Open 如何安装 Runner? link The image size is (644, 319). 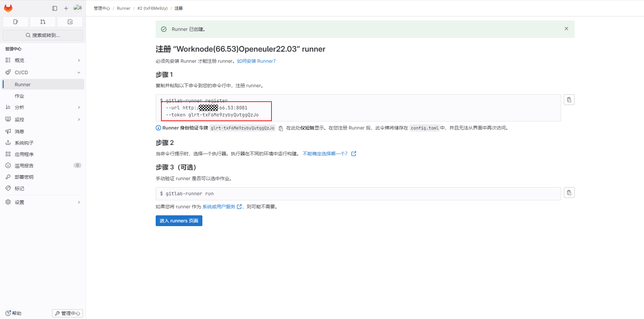tap(256, 61)
